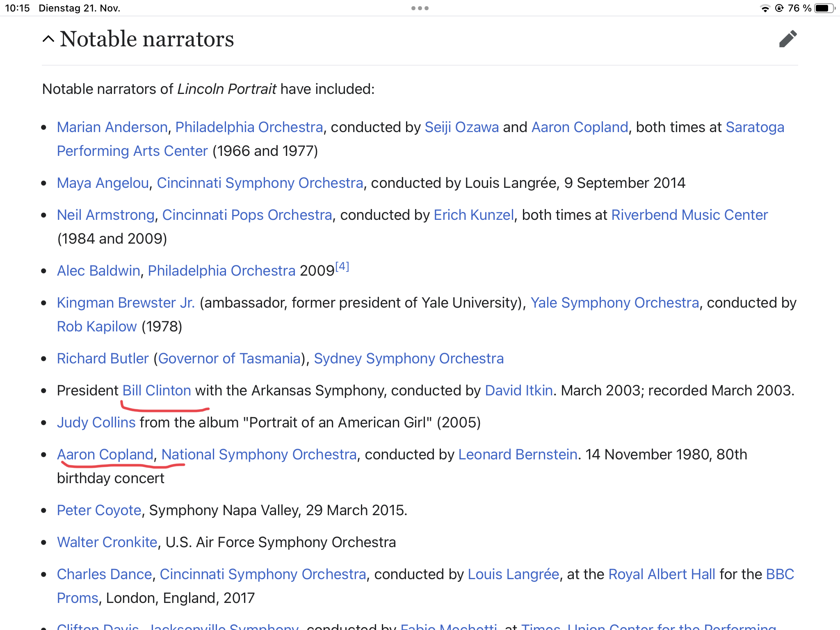Open the Leonard Bernstein link
This screenshot has height=630, width=840.
518,454
